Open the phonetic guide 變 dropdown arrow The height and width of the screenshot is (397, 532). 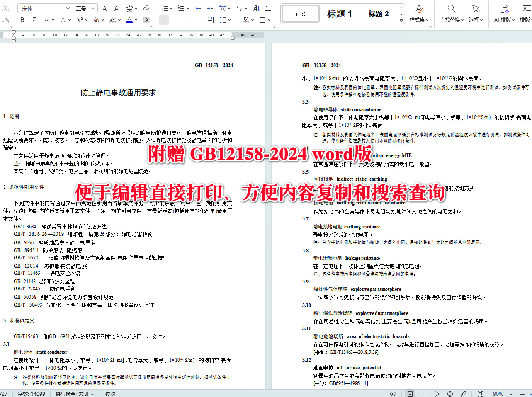[x=136, y=8]
